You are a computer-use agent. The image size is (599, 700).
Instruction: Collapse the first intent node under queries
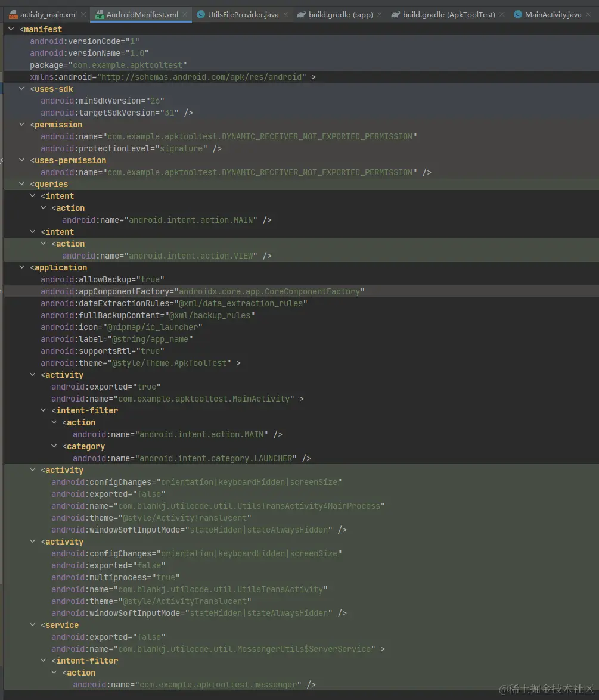click(x=33, y=196)
